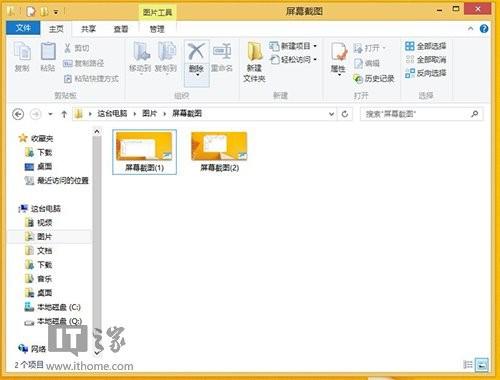500x380 pixels.
Task: Click Select all (全部选择) option
Action: pos(426,46)
